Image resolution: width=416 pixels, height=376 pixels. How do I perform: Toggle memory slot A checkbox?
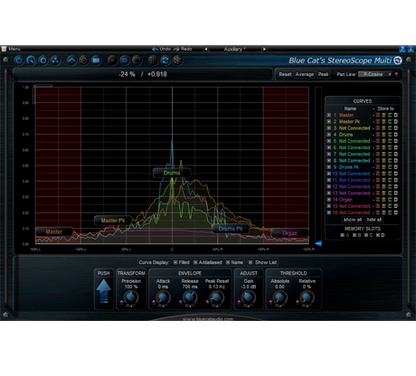tap(342, 235)
